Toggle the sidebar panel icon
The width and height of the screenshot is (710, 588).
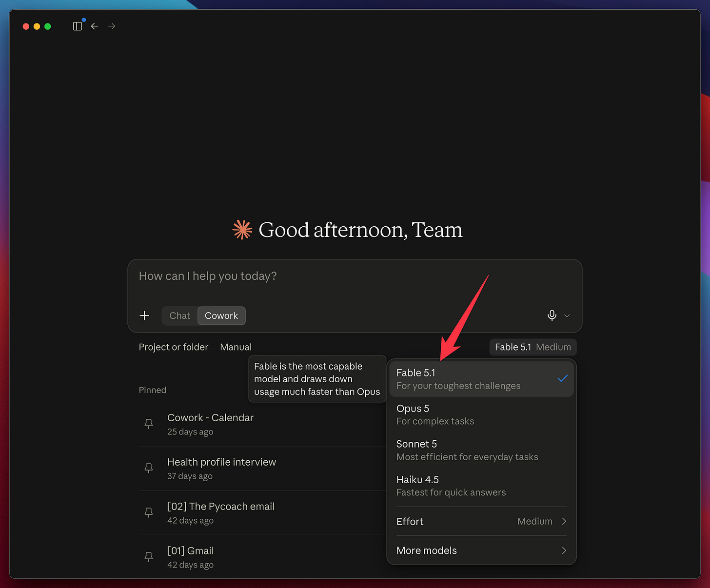78,26
